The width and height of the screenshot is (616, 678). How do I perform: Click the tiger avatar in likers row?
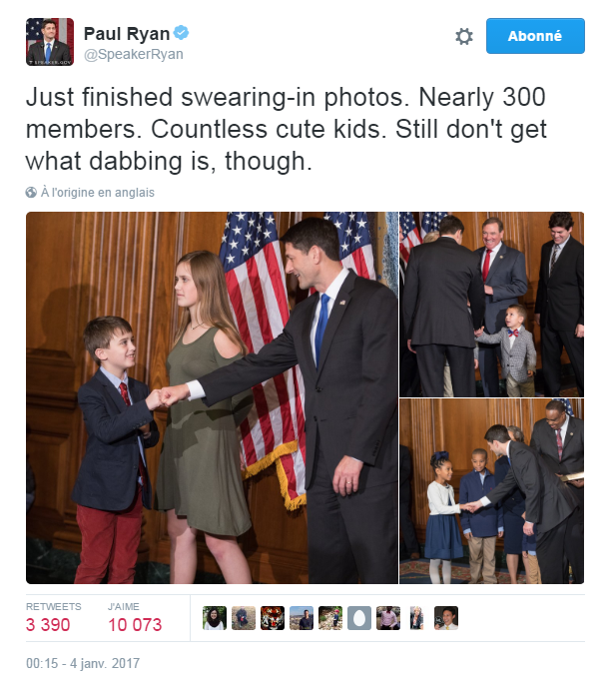click(x=273, y=618)
